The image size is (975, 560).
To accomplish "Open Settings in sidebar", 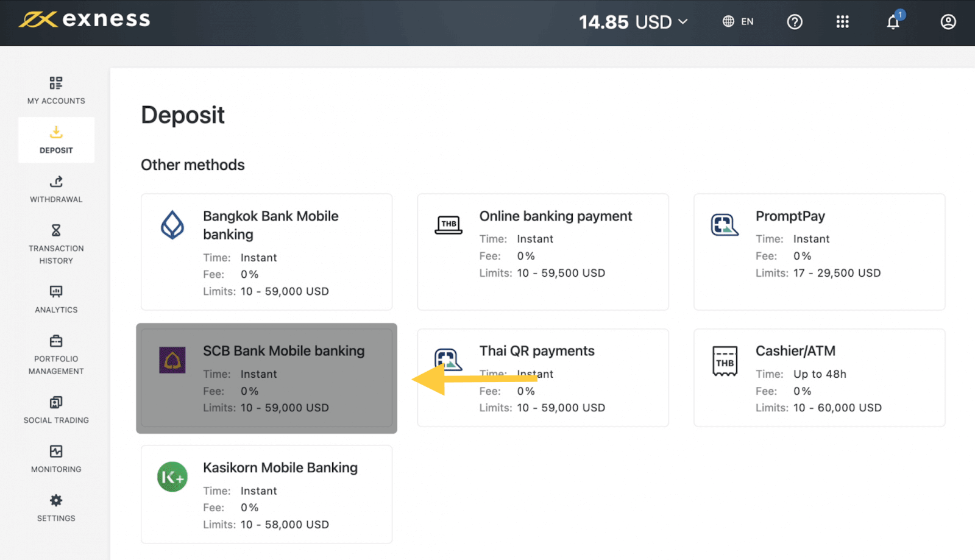I will 56,509.
